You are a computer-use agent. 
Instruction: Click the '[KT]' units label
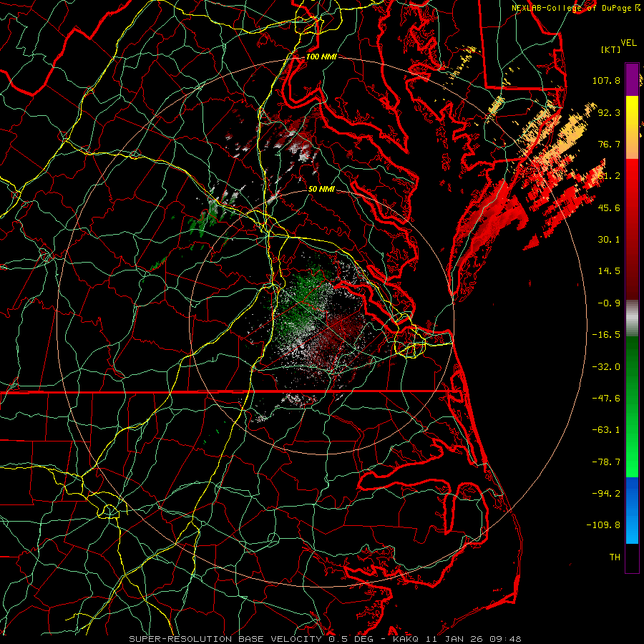click(x=611, y=49)
